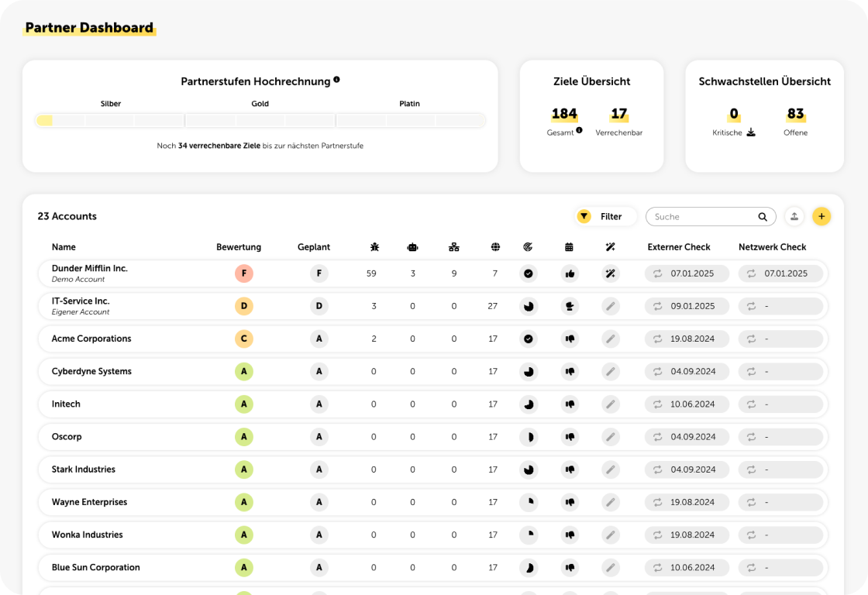868x595 pixels.
Task: Click Wayne Enterprises goals progress pie icon
Action: tap(529, 502)
